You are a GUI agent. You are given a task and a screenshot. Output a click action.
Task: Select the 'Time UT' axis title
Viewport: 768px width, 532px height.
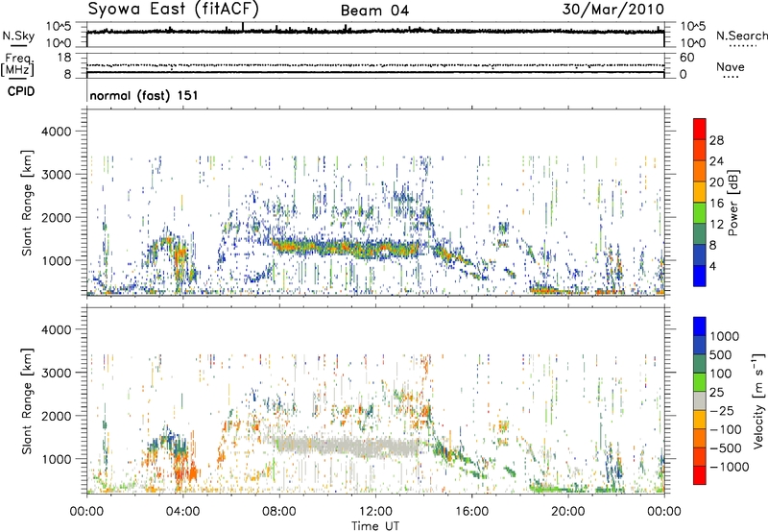375,526
